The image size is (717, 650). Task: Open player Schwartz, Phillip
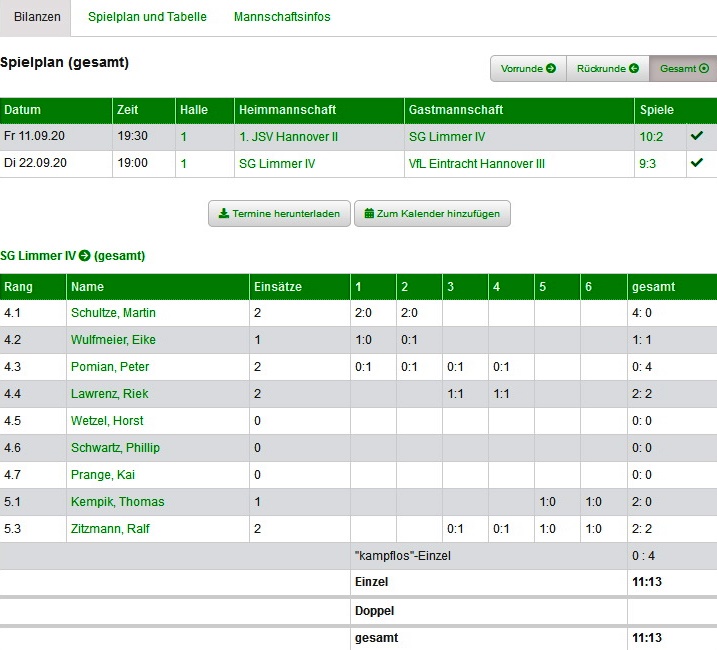point(115,448)
